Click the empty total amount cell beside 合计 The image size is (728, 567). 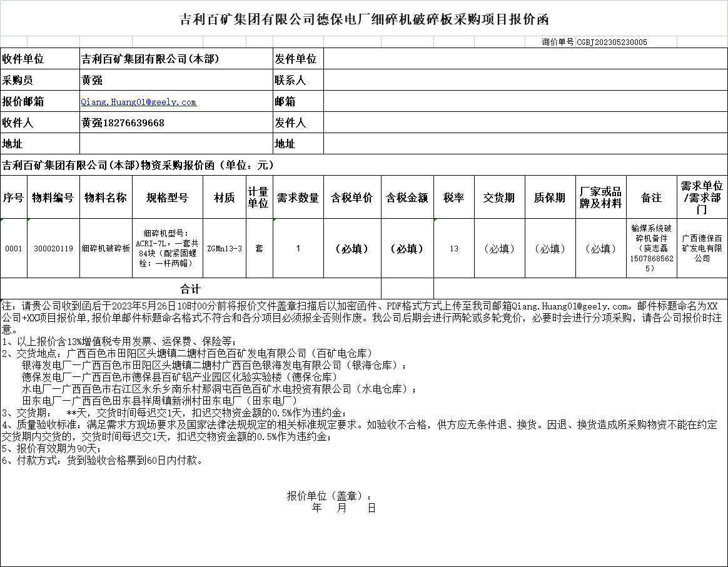407,289
